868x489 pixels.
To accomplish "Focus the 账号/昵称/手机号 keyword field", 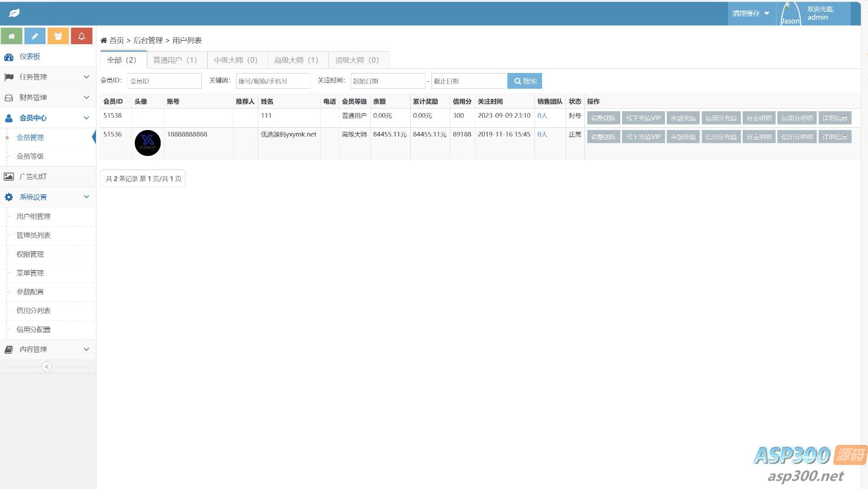I will pyautogui.click(x=273, y=81).
